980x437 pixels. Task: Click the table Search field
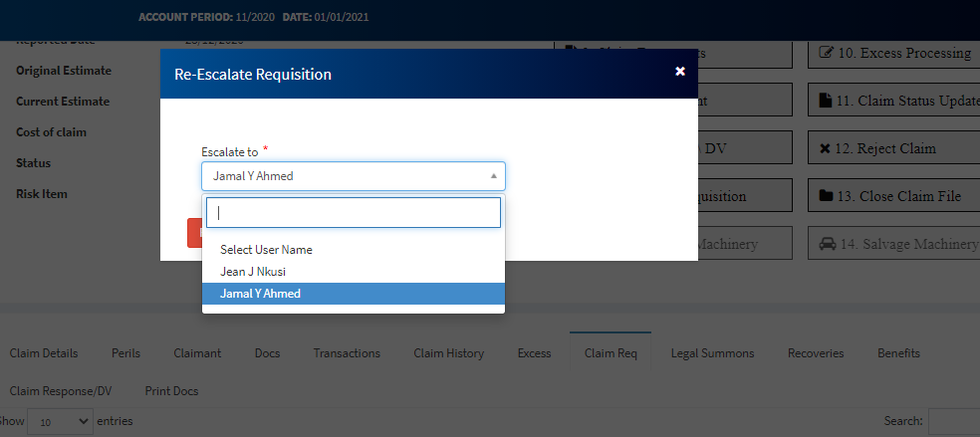953,421
